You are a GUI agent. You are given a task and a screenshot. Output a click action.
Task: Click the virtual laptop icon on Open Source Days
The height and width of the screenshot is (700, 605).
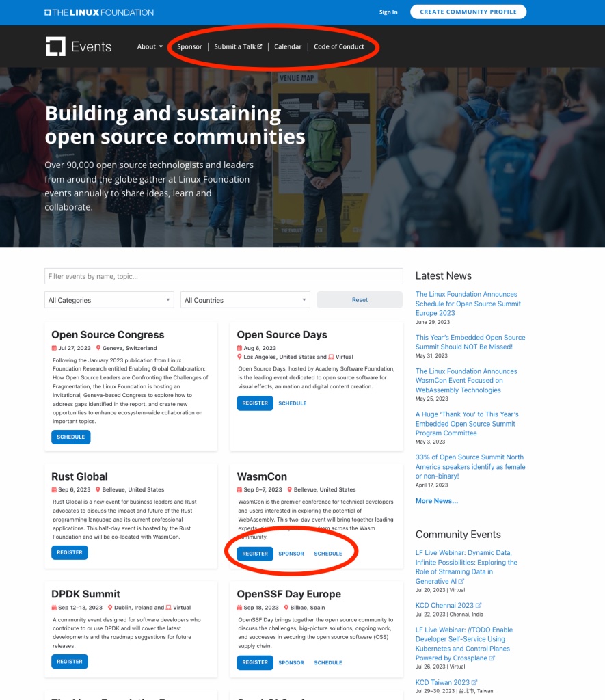[332, 357]
